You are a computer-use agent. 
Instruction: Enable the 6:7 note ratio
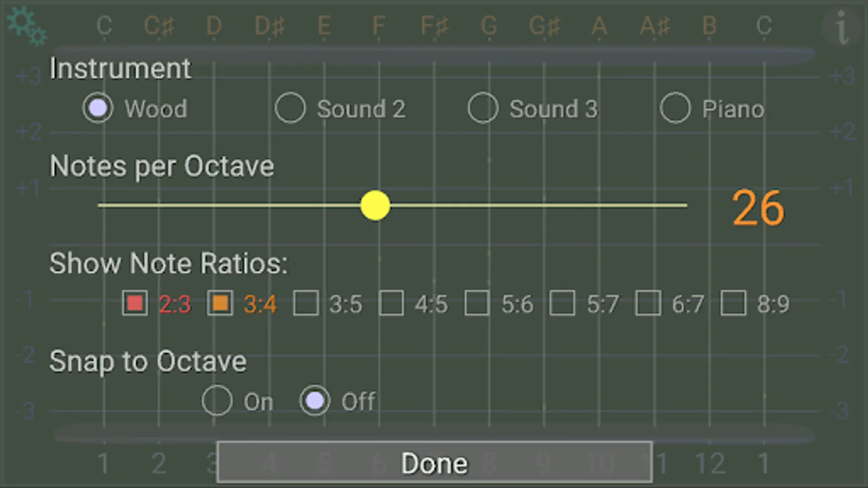coord(648,303)
